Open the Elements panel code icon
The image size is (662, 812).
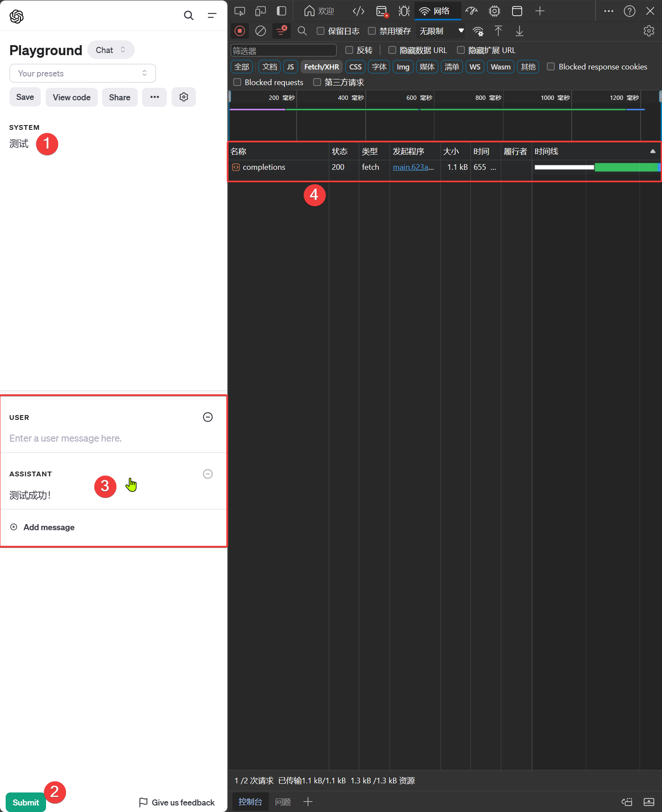click(x=358, y=11)
